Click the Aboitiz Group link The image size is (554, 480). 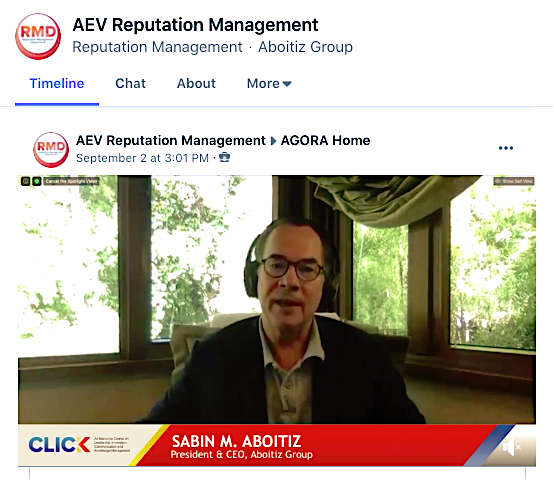pos(305,47)
